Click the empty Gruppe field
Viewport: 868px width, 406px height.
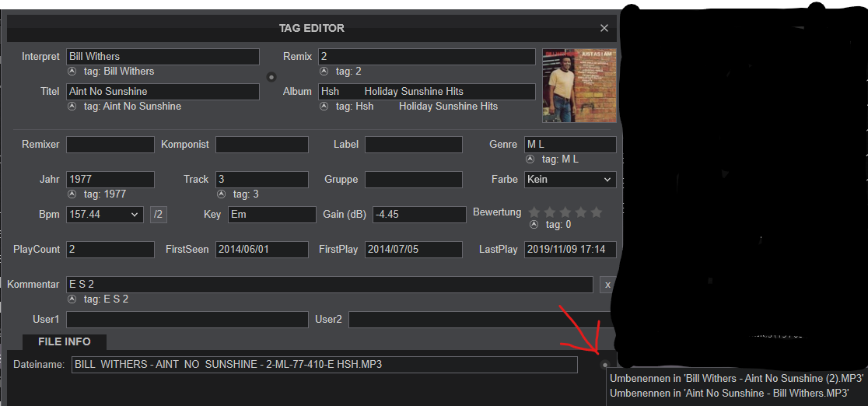[x=414, y=180]
